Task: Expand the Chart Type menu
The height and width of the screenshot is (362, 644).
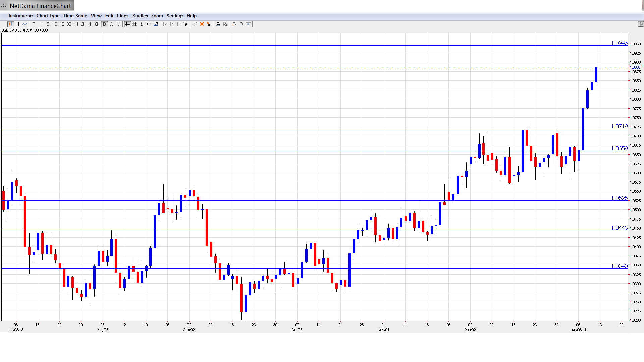Action: [48, 16]
